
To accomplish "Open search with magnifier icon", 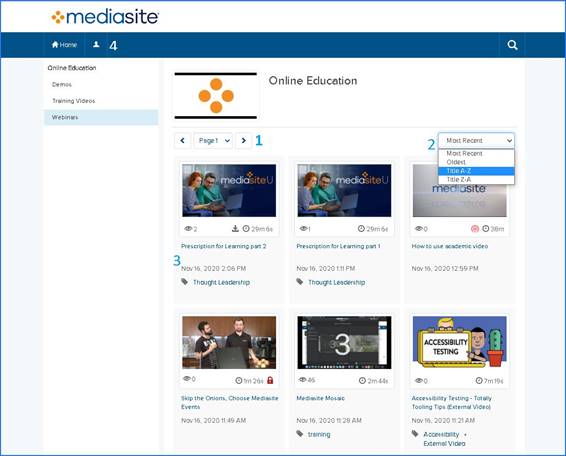I will pyautogui.click(x=512, y=45).
